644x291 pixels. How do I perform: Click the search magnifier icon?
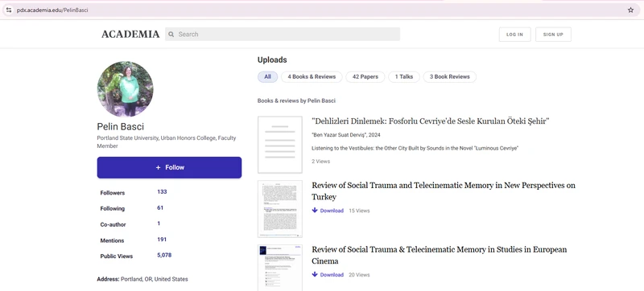(171, 35)
